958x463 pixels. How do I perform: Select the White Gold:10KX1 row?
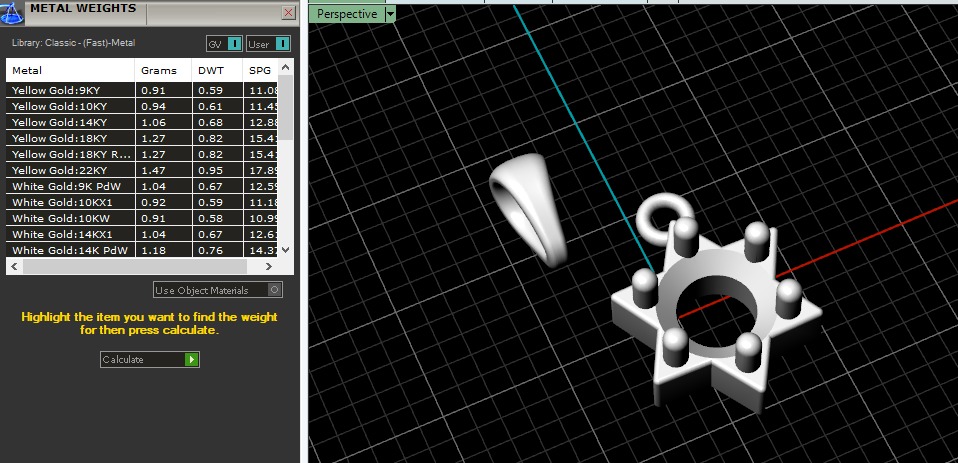point(142,202)
